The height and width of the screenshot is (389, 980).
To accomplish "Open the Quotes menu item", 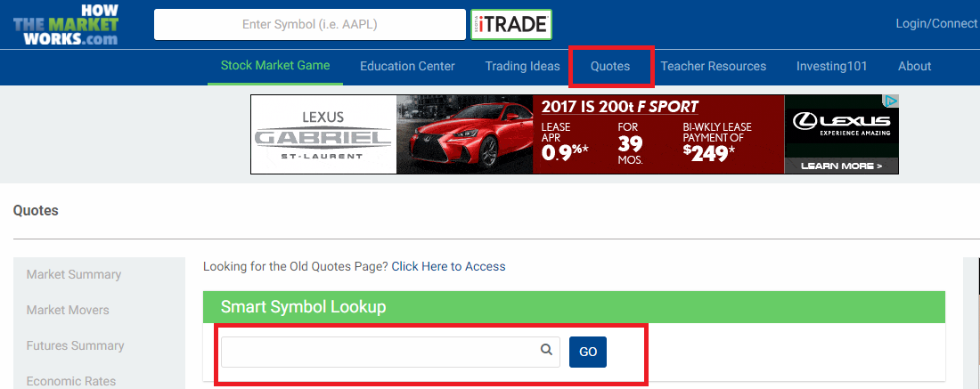I will click(610, 66).
